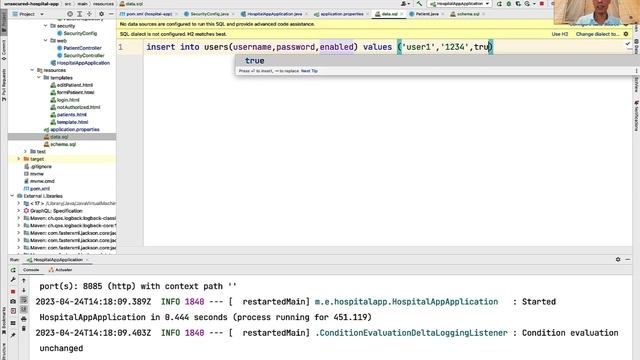Collapse the web package folder
The height and width of the screenshot is (360, 640).
coord(45,40)
